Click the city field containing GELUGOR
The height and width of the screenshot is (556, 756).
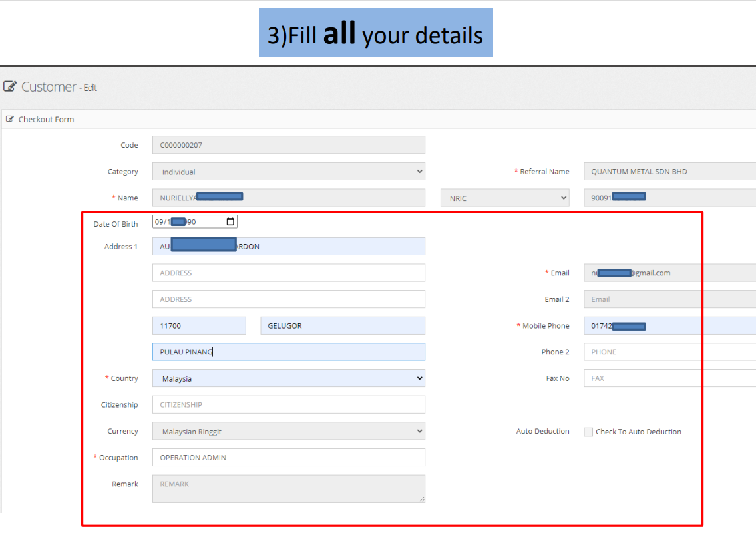tap(342, 326)
